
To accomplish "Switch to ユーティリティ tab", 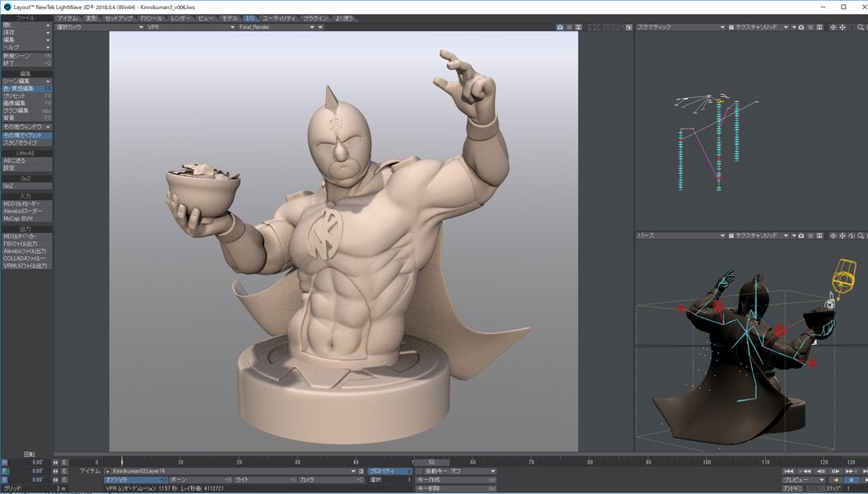I will tap(278, 18).
